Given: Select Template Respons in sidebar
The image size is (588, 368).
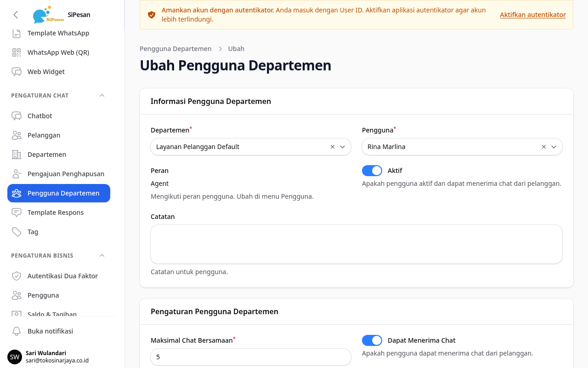Looking at the screenshot, I should tap(59, 213).
